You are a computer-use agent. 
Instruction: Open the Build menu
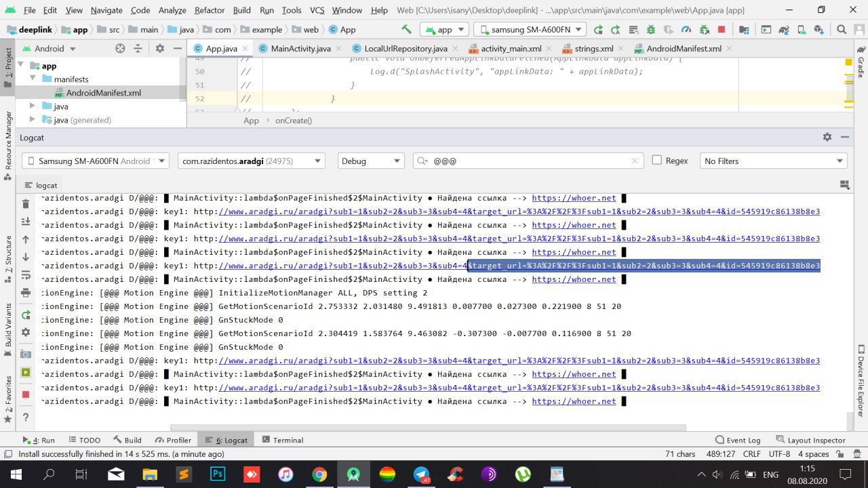pyautogui.click(x=241, y=10)
